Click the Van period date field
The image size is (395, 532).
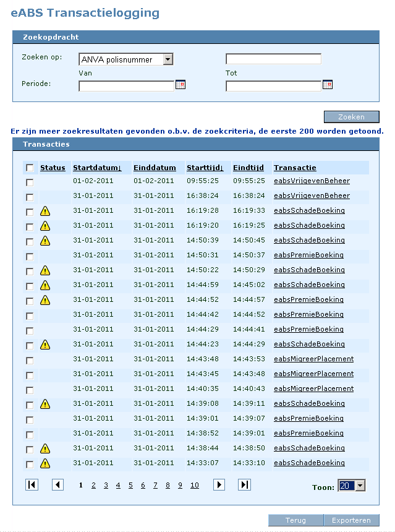tap(126, 86)
